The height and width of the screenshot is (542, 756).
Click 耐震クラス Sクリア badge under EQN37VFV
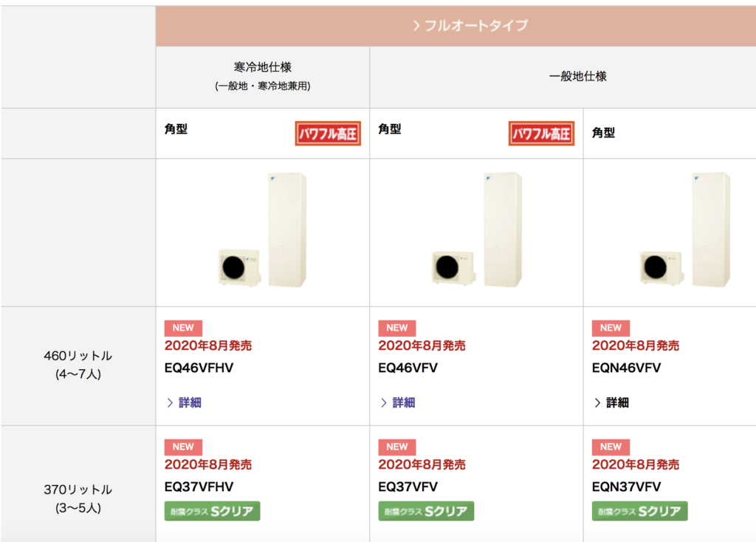(x=639, y=511)
